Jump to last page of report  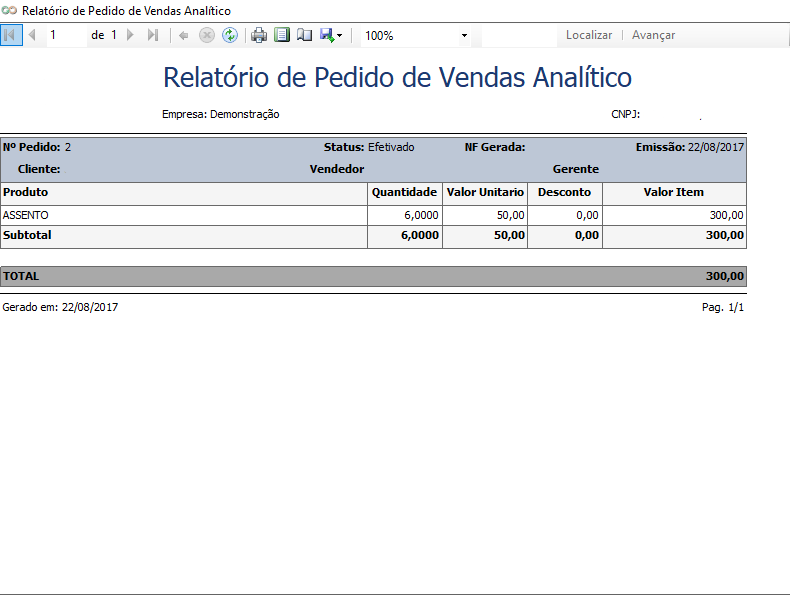pyautogui.click(x=153, y=35)
